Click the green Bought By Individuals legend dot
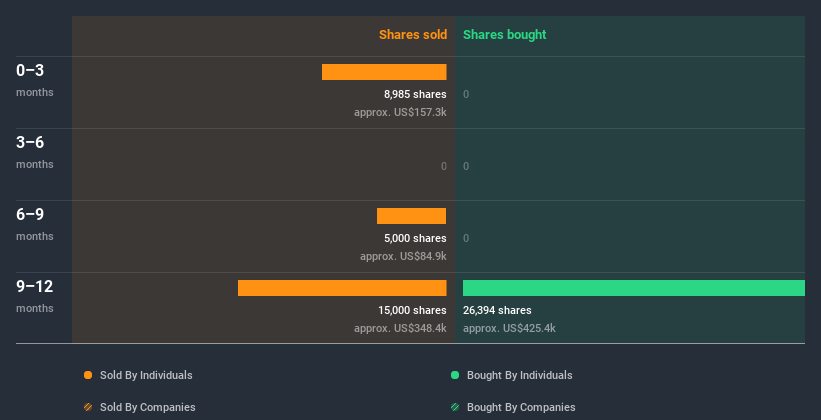The width and height of the screenshot is (821, 420). 455,375
